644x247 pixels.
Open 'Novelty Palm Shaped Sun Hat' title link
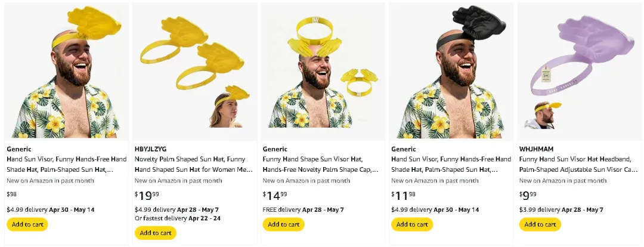tap(194, 164)
